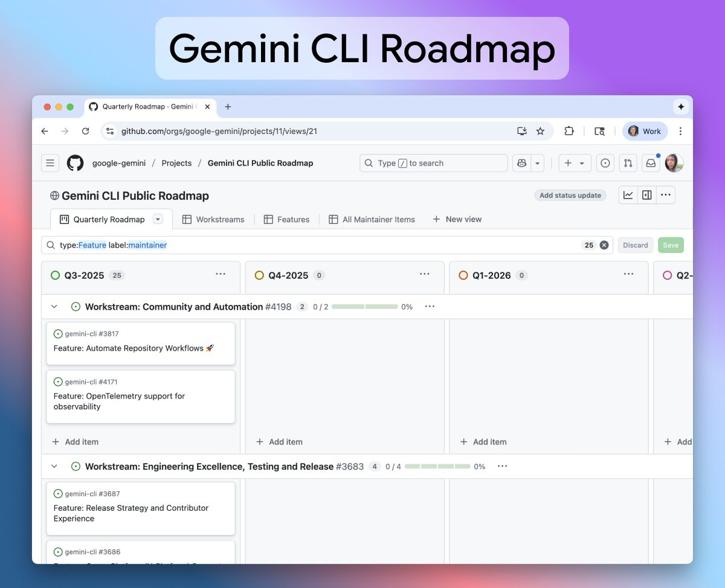
Task: Switch to the Workstreams view tab
Action: (213, 219)
